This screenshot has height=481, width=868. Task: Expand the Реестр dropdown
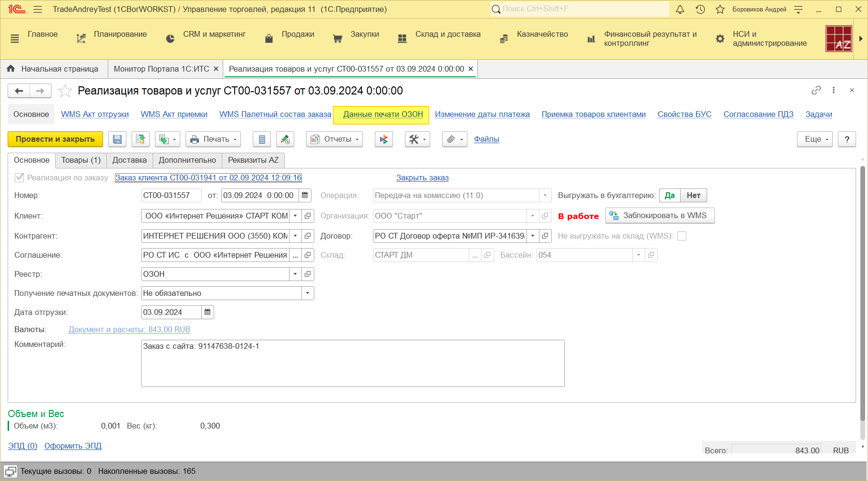(x=295, y=274)
